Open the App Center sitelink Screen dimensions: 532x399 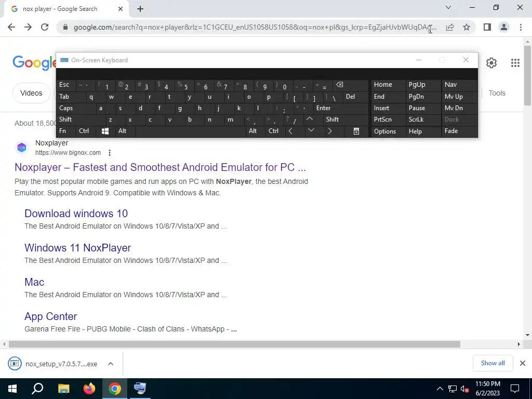tap(50, 316)
